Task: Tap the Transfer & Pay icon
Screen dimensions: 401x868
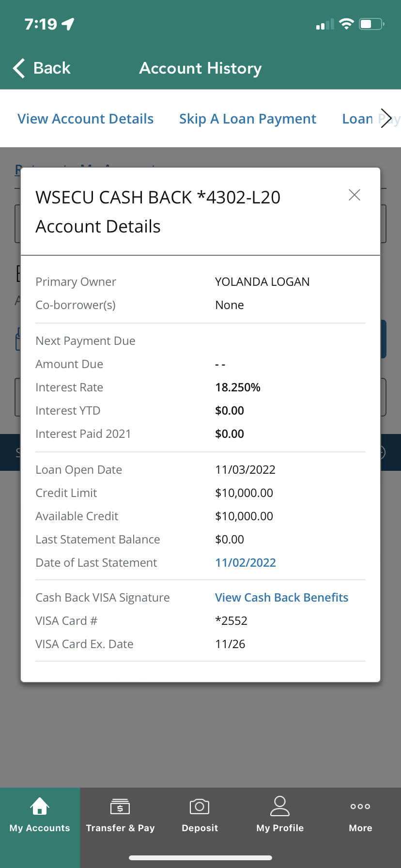Action: pyautogui.click(x=120, y=806)
